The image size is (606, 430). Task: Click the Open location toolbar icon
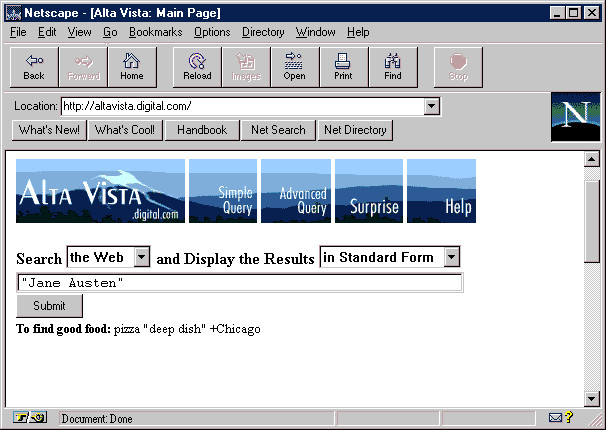pos(295,67)
